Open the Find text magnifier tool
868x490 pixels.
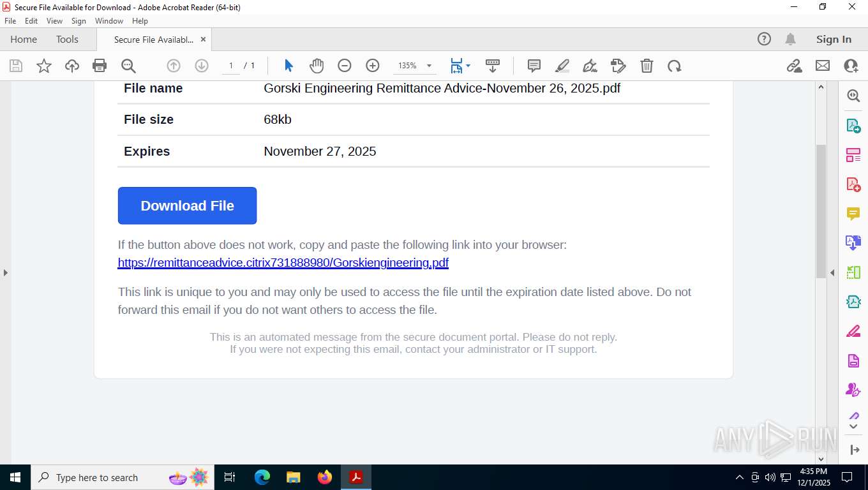click(x=128, y=66)
